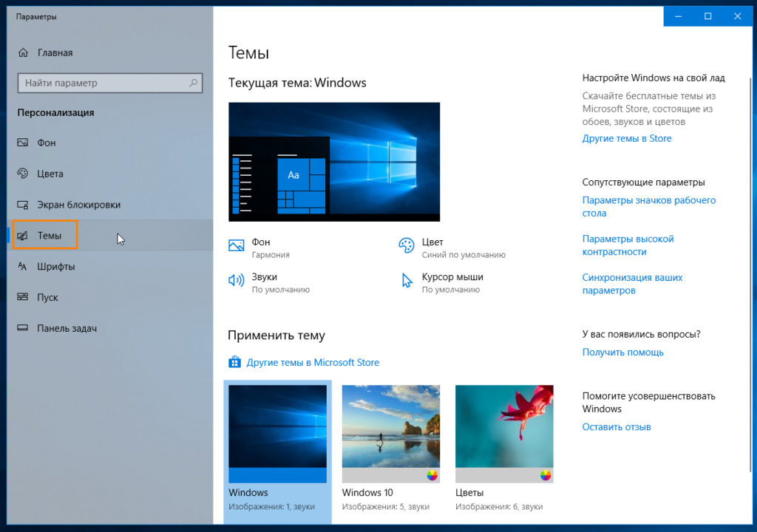Image resolution: width=757 pixels, height=532 pixels.
Task: Click the Оставить отзыв feedback link
Action: [616, 427]
